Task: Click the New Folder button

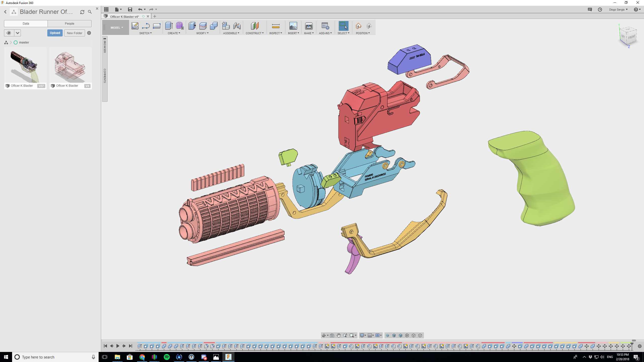Action: click(74, 33)
